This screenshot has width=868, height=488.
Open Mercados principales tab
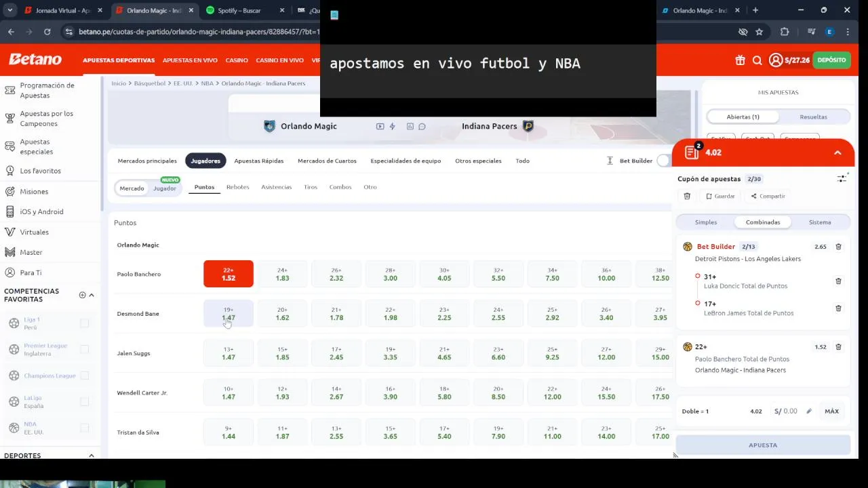point(147,161)
